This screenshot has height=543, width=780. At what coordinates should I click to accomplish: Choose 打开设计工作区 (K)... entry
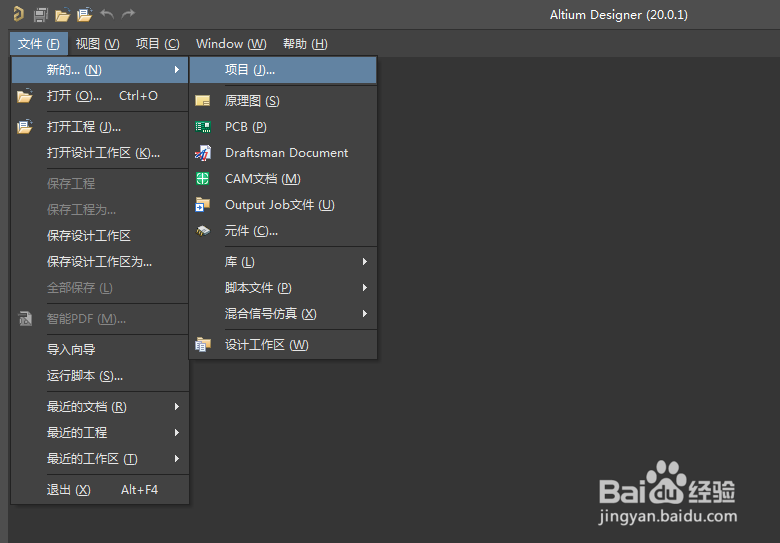100,153
